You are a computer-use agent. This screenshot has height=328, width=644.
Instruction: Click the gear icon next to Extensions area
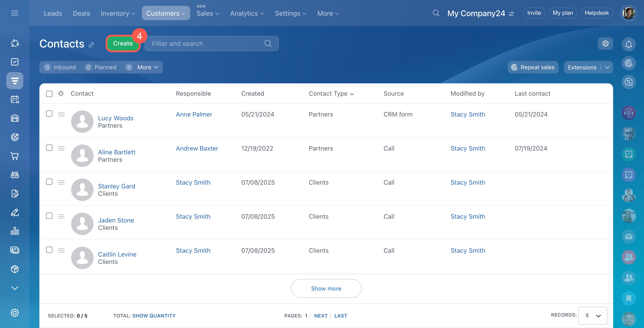pos(605,43)
